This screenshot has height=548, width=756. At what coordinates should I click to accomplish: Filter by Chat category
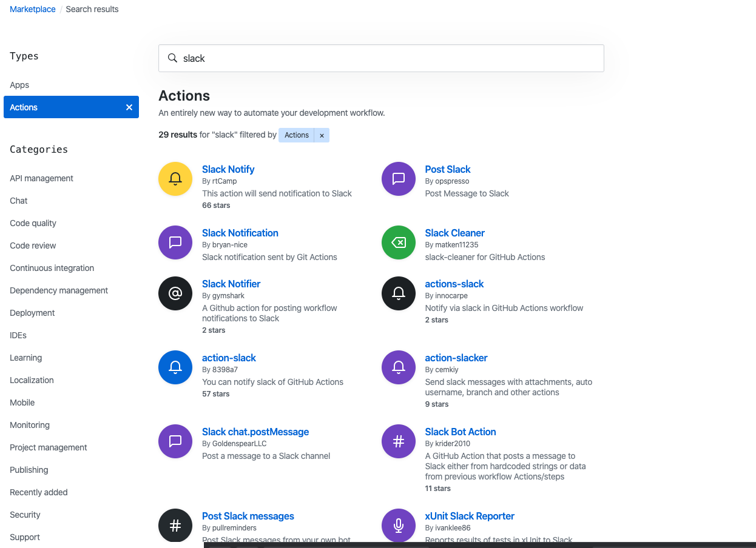19,201
